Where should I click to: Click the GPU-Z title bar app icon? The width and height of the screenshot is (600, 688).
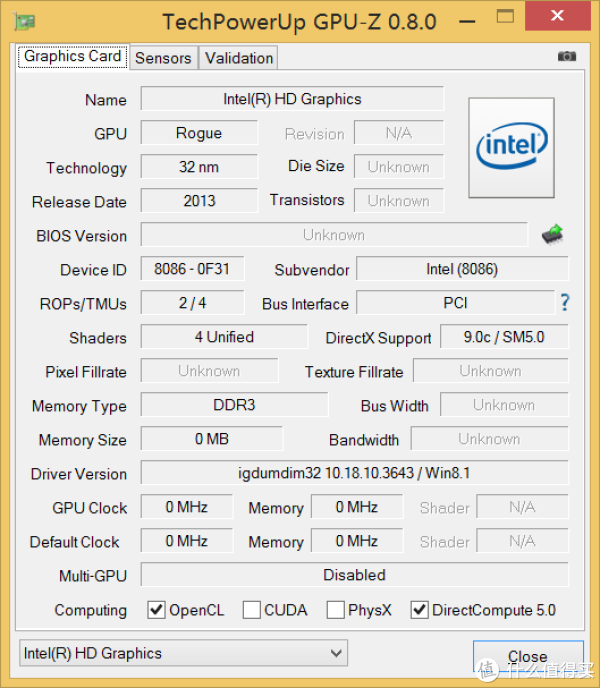(24, 21)
